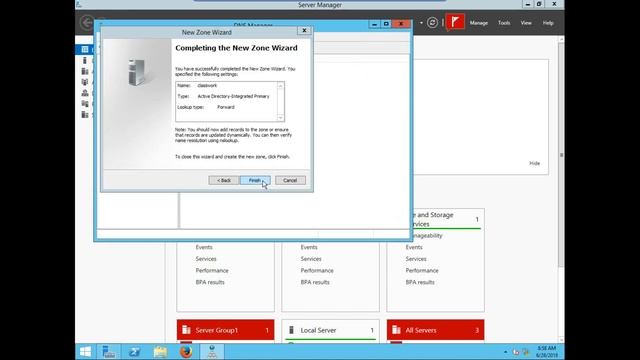This screenshot has width=640, height=360.
Task: Click the zone name value in summary
Action: [x=207, y=86]
